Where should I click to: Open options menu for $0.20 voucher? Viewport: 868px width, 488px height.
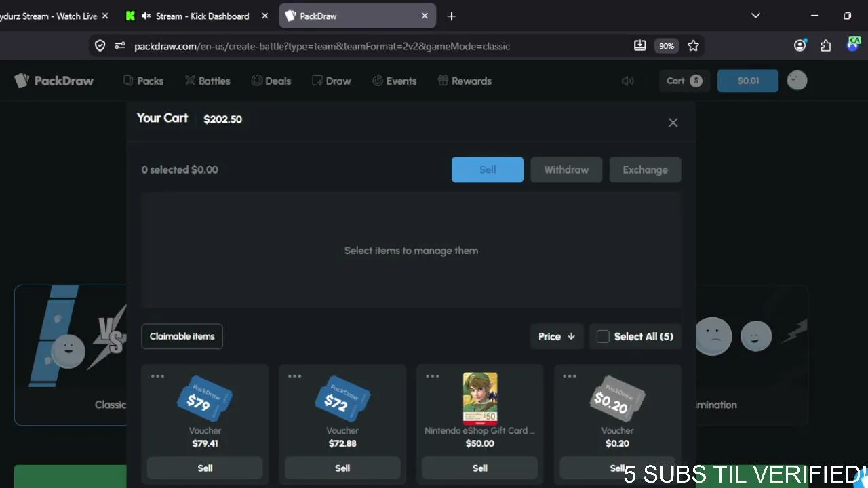tap(569, 376)
